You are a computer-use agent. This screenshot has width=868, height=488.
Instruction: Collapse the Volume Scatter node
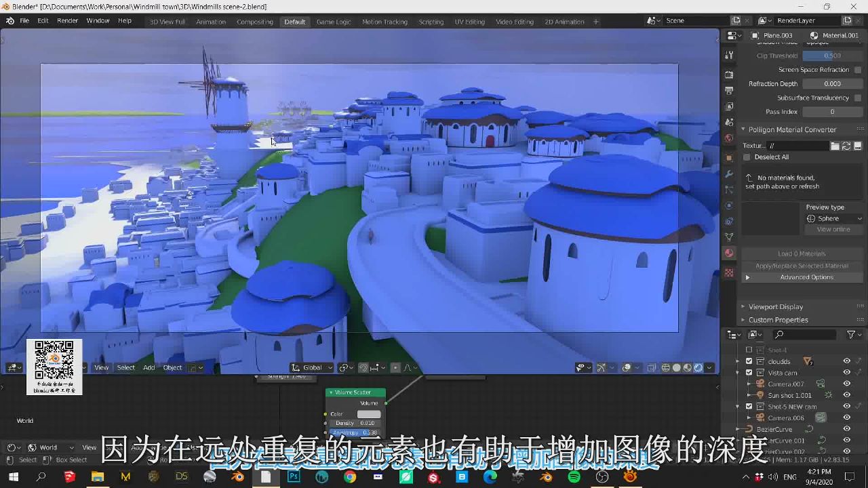331,392
